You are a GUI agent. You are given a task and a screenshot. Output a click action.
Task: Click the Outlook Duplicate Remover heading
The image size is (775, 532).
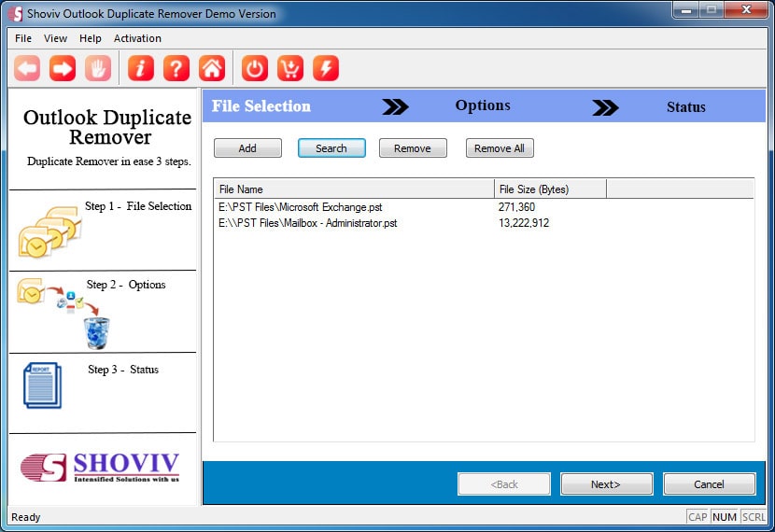pyautogui.click(x=107, y=127)
